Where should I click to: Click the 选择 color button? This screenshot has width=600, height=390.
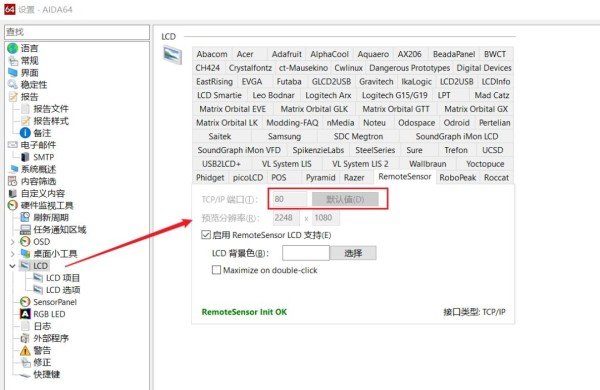[353, 253]
